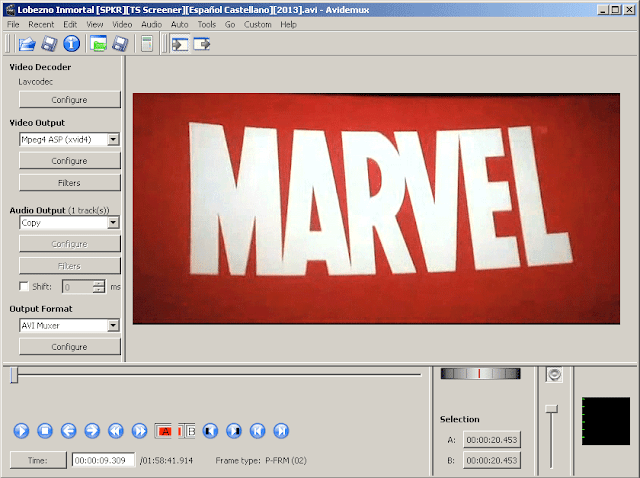
Task: Switch to input preview toolbar icon
Action: click(180, 44)
